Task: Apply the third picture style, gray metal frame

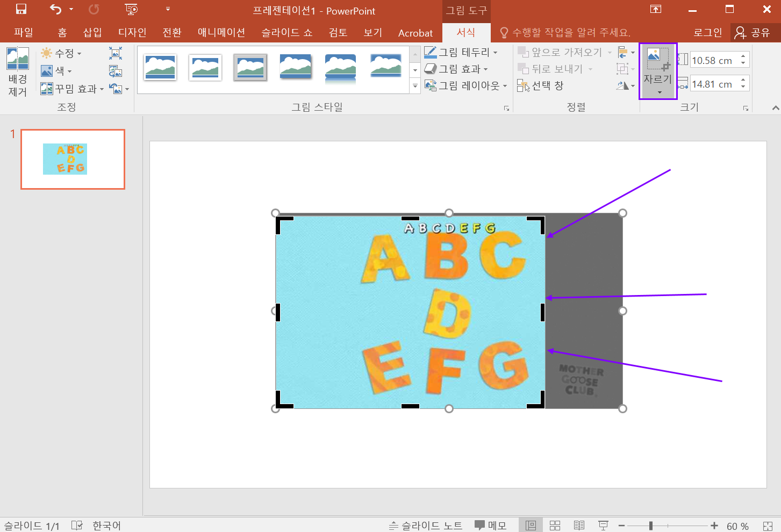Action: [250, 67]
